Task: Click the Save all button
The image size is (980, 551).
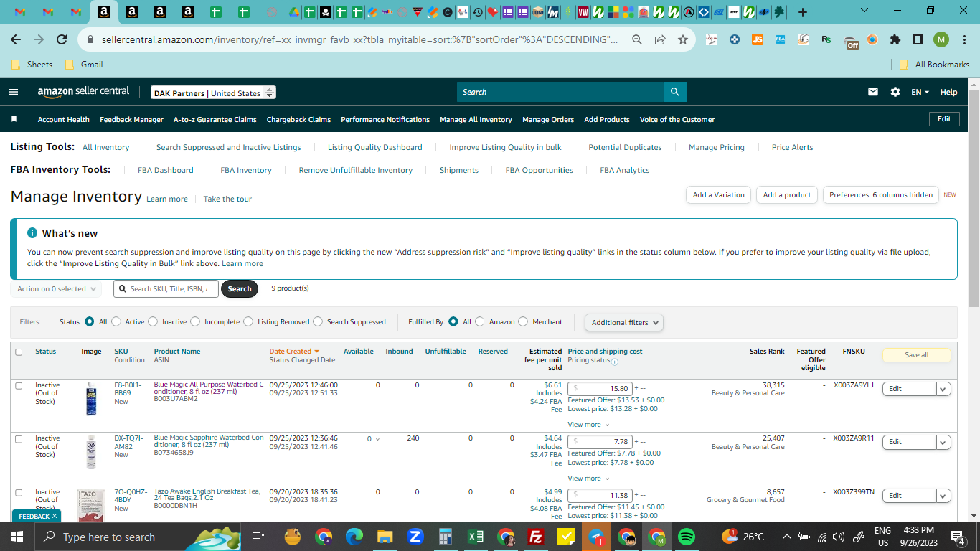Action: (x=916, y=355)
